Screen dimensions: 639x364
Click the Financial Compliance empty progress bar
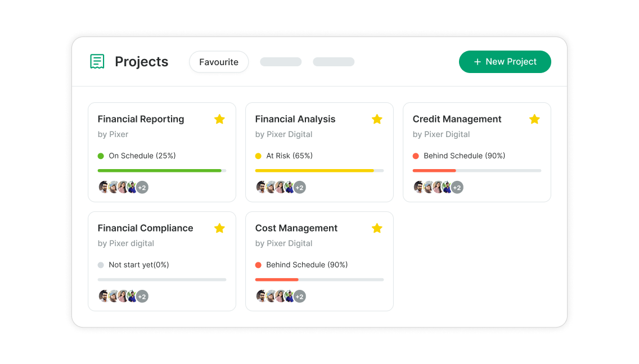click(x=162, y=280)
